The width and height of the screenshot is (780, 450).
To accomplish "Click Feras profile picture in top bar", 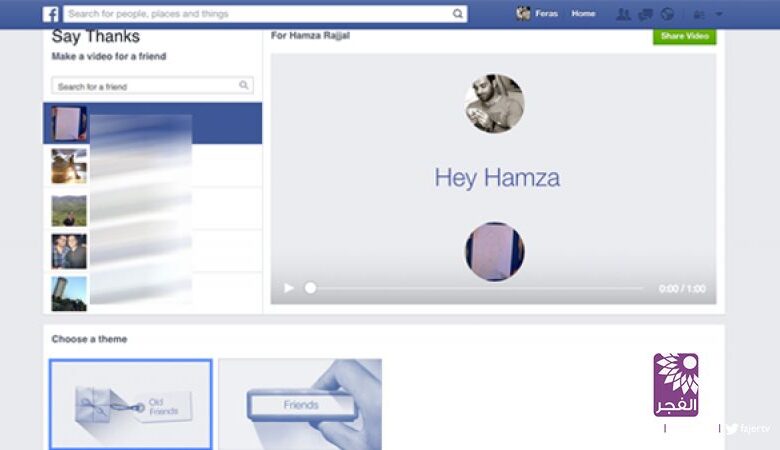I will [x=523, y=14].
